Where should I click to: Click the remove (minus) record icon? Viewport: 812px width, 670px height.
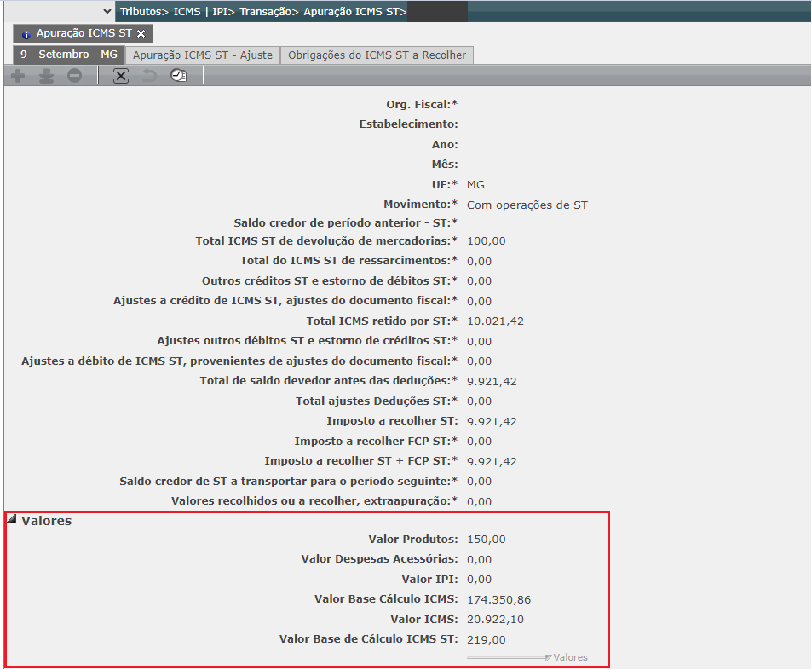click(74, 76)
